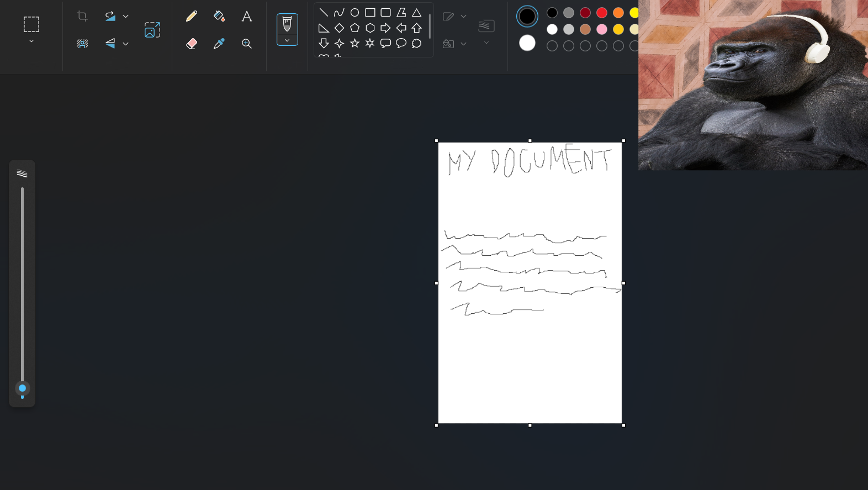Open the Selection tool options chevron
The image size is (868, 490).
click(31, 41)
